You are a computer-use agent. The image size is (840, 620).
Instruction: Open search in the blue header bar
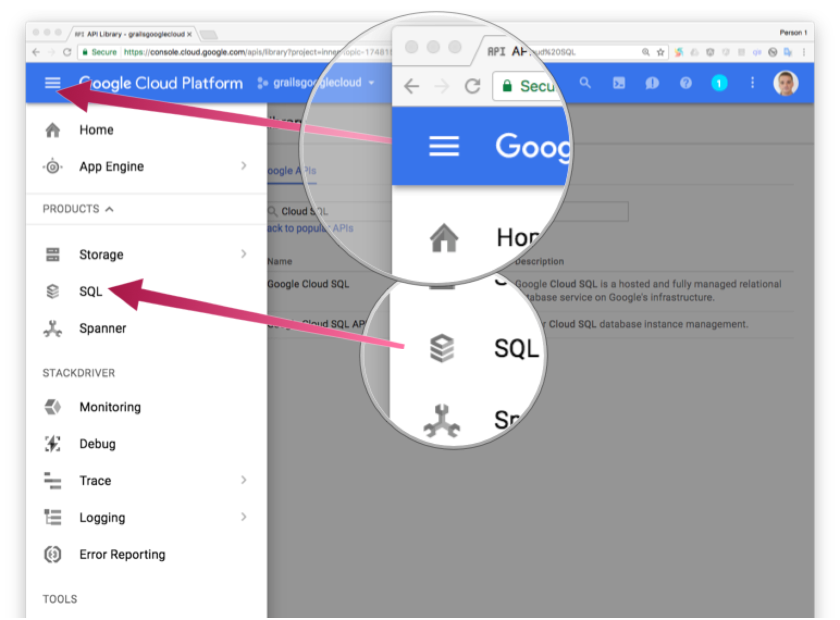pyautogui.click(x=585, y=83)
